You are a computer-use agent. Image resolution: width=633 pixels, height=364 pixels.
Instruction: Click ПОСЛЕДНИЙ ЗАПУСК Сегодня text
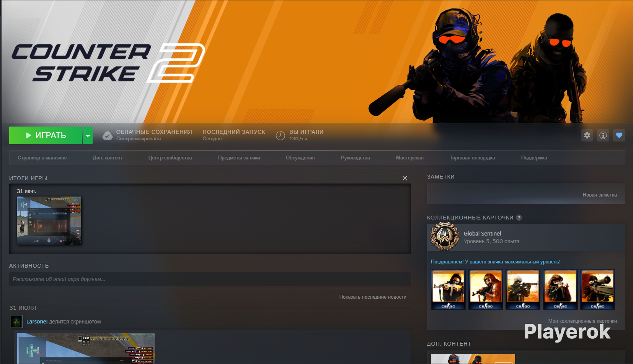[x=234, y=135]
